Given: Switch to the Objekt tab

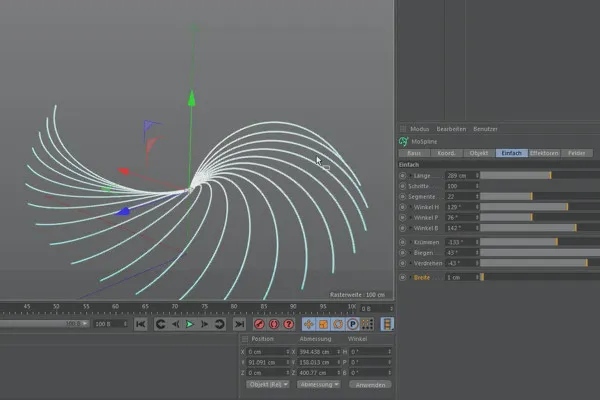Looking at the screenshot, I should coord(479,153).
